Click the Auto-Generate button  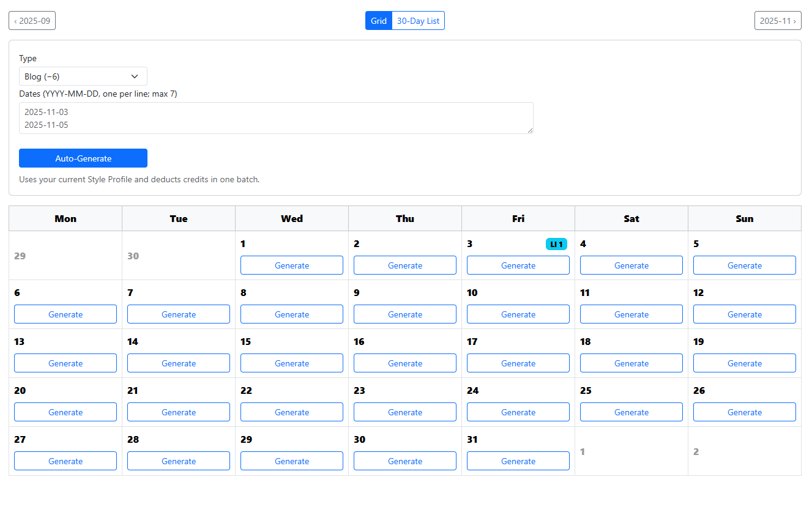83,158
